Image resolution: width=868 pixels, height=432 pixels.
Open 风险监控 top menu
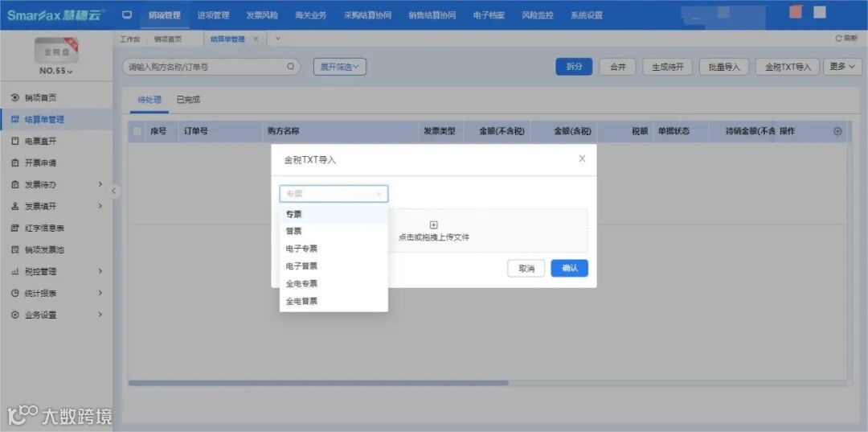tap(538, 15)
